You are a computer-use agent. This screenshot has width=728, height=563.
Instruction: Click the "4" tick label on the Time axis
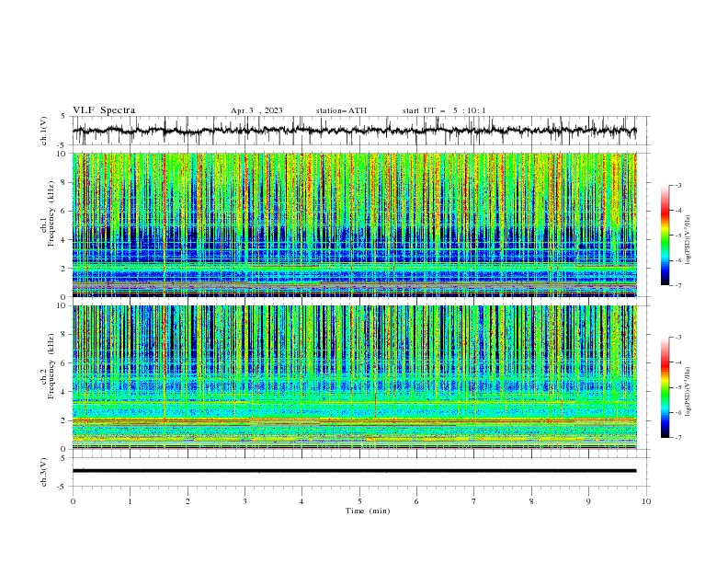point(301,501)
